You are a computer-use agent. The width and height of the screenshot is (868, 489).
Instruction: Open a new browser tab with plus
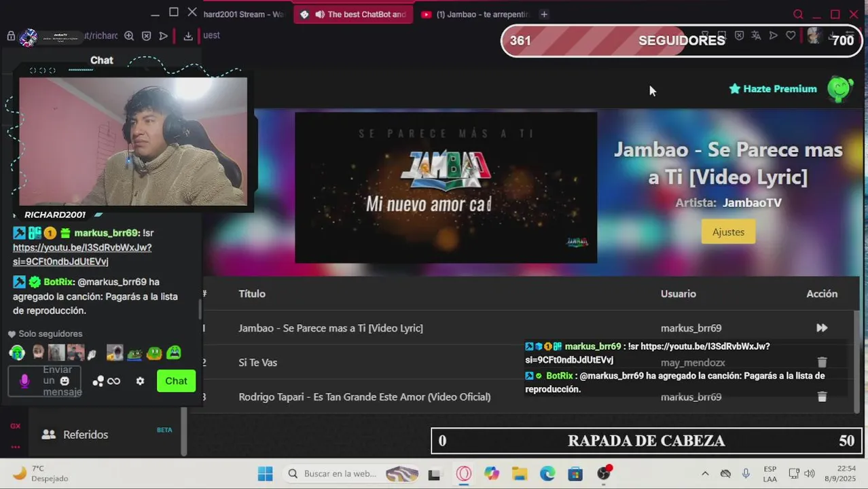[x=544, y=14]
